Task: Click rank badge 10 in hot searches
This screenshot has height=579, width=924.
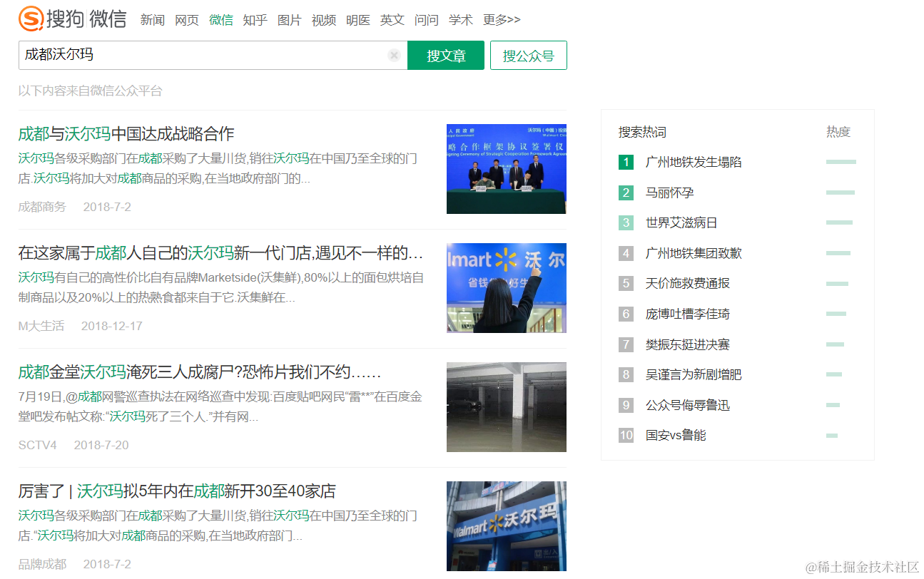Action: pos(626,435)
